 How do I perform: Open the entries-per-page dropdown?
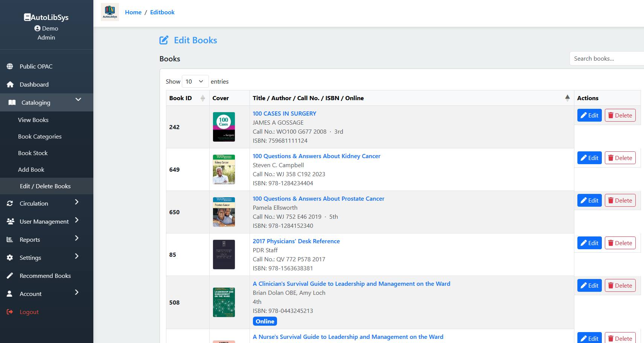tap(195, 81)
